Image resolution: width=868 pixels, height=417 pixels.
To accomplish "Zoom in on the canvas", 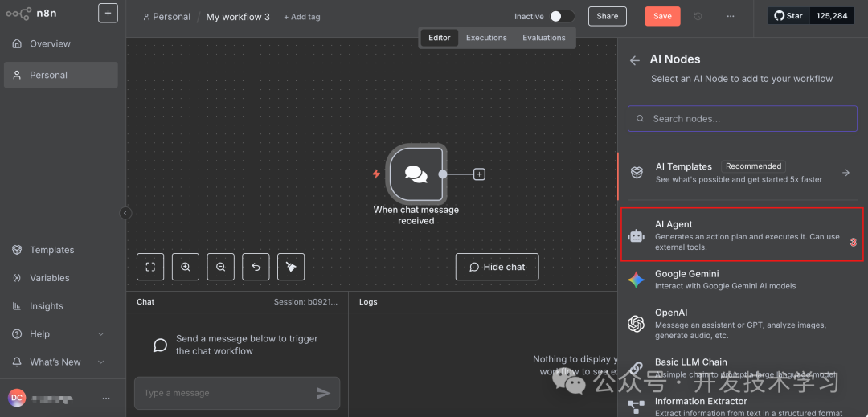I will point(186,267).
